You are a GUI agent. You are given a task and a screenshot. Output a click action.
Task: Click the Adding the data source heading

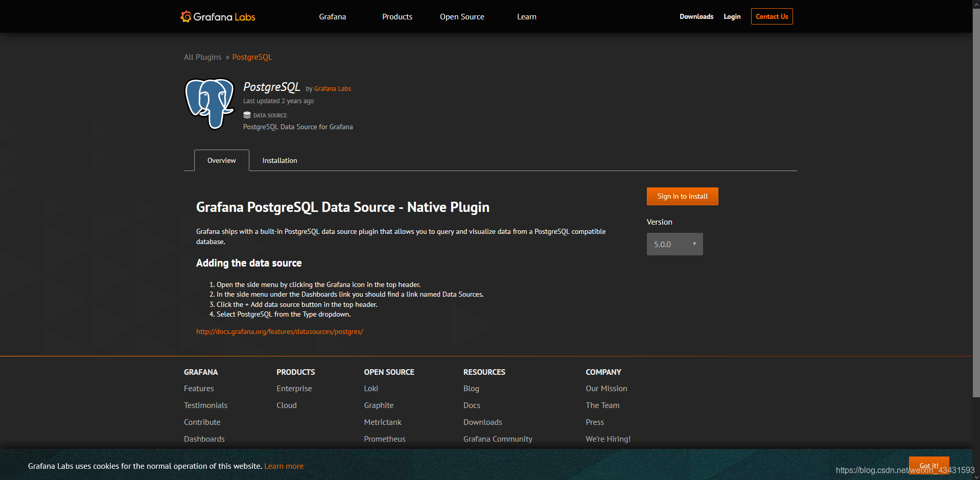coord(249,263)
